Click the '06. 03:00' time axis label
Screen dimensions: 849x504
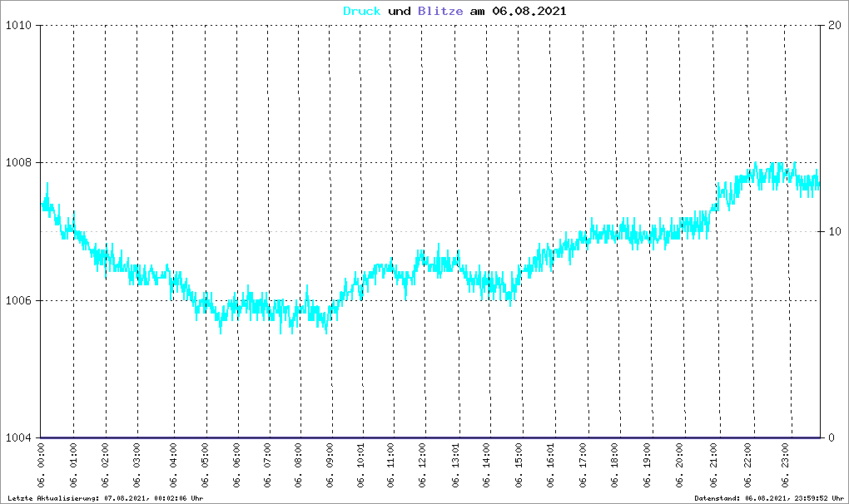pyautogui.click(x=137, y=466)
